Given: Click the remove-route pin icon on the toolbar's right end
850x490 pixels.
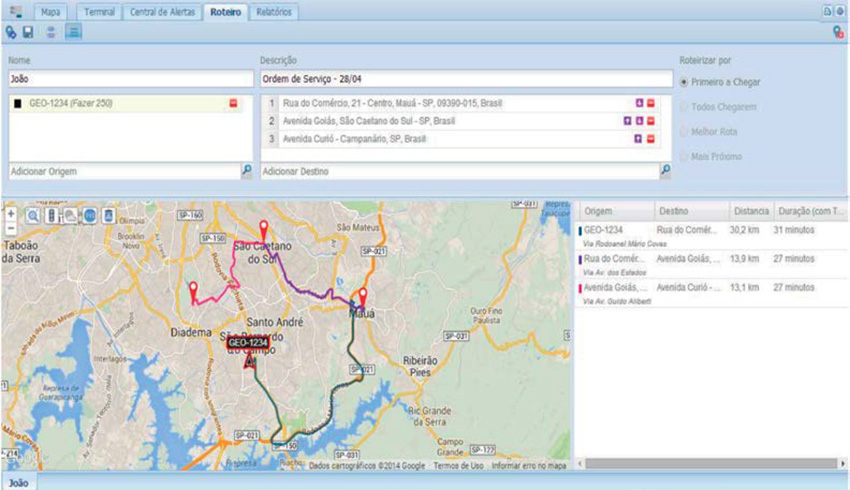Looking at the screenshot, I should tap(838, 33).
